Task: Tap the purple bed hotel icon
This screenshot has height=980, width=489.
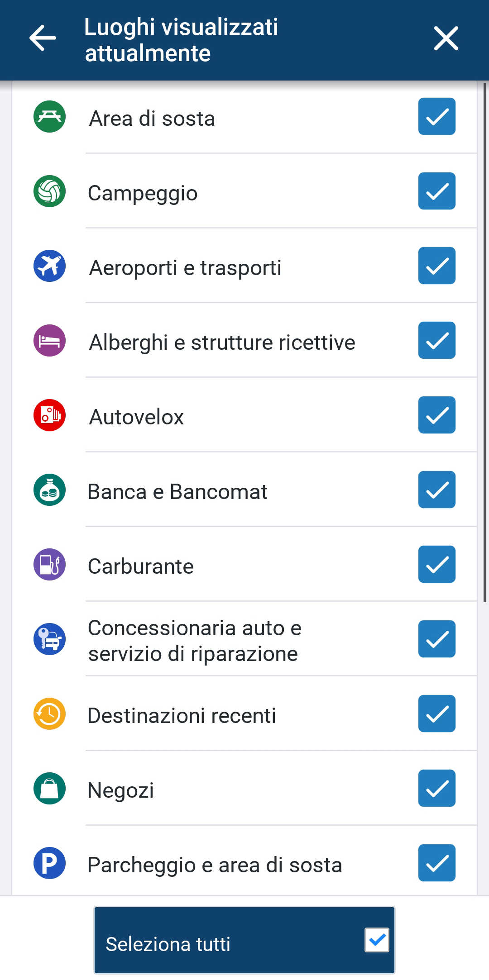Action: click(x=50, y=341)
